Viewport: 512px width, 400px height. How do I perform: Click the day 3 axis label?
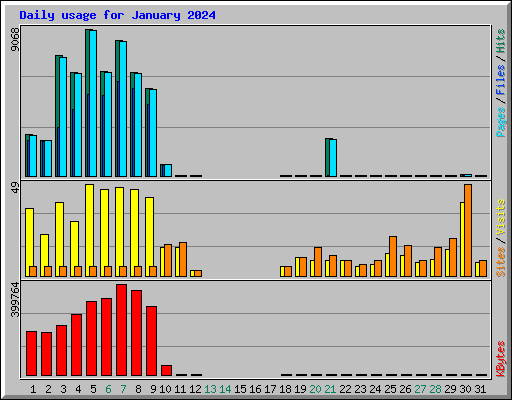pyautogui.click(x=63, y=389)
